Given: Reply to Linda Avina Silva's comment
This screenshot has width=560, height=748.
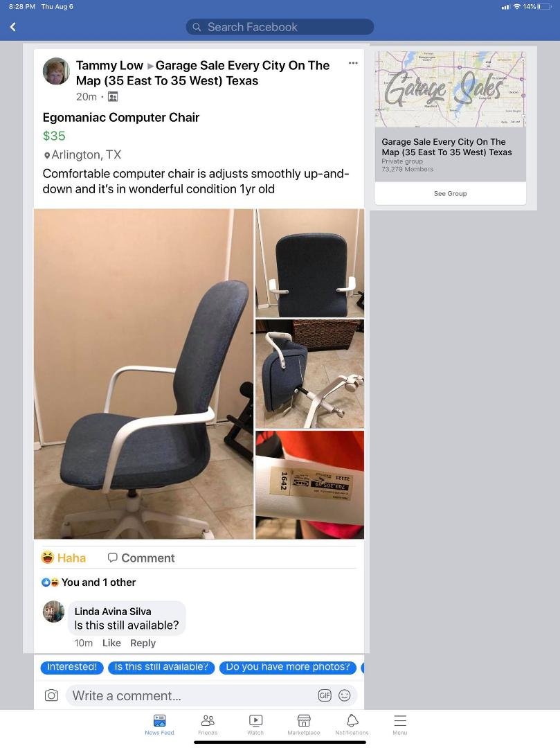Looking at the screenshot, I should [x=143, y=643].
